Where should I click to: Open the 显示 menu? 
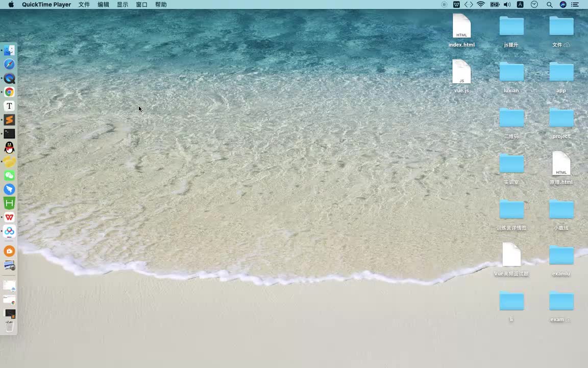pyautogui.click(x=122, y=5)
